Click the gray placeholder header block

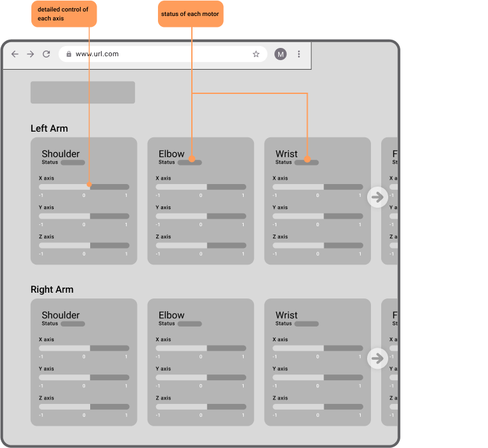click(x=83, y=92)
